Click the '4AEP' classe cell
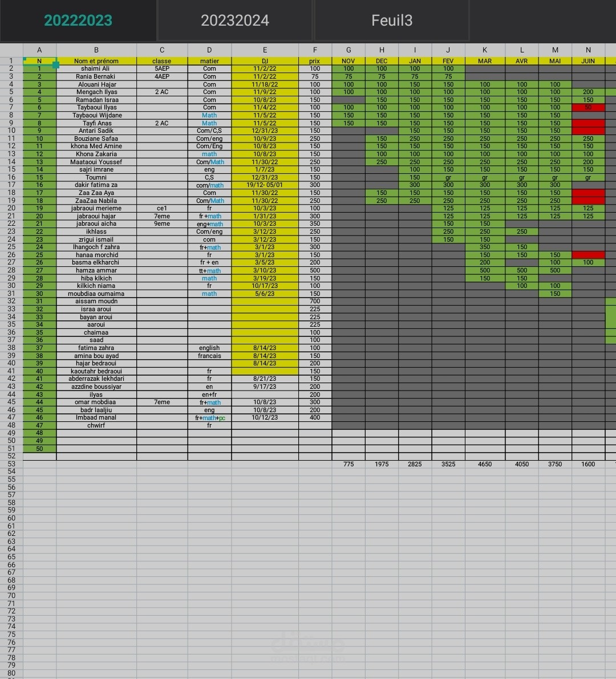 click(x=162, y=76)
